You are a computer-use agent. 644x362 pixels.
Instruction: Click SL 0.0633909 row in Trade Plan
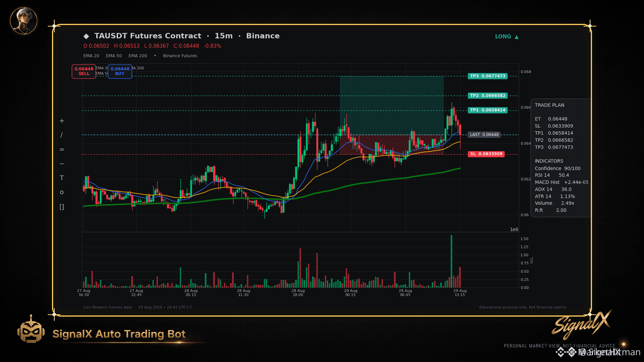554,126
